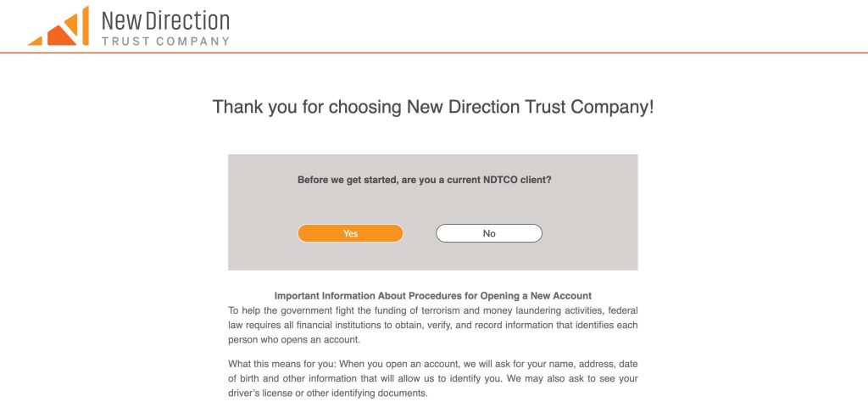
Task: Click the orange triangle logo icon
Action: click(x=58, y=27)
